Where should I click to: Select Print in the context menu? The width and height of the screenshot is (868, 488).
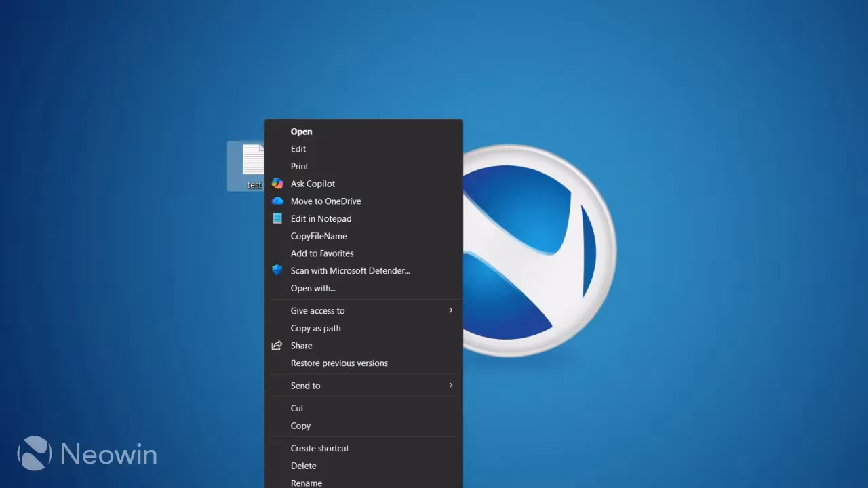(363, 167)
